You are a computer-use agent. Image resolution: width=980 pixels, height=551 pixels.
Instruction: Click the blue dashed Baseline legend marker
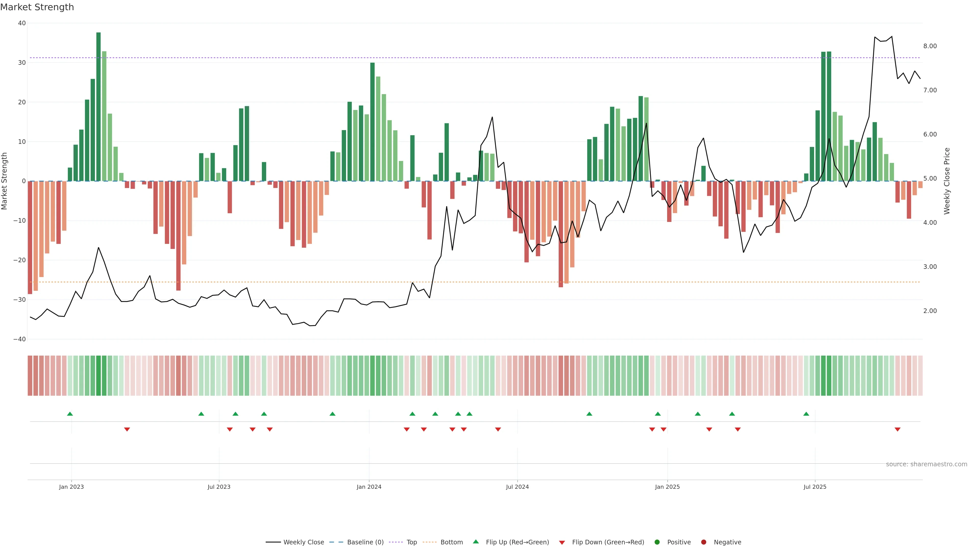[x=336, y=542]
